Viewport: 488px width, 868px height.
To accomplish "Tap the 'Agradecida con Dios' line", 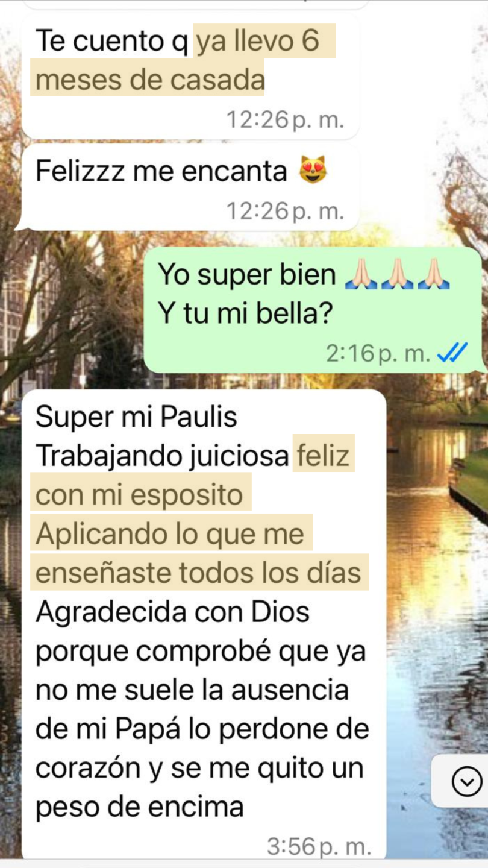I will tap(172, 612).
